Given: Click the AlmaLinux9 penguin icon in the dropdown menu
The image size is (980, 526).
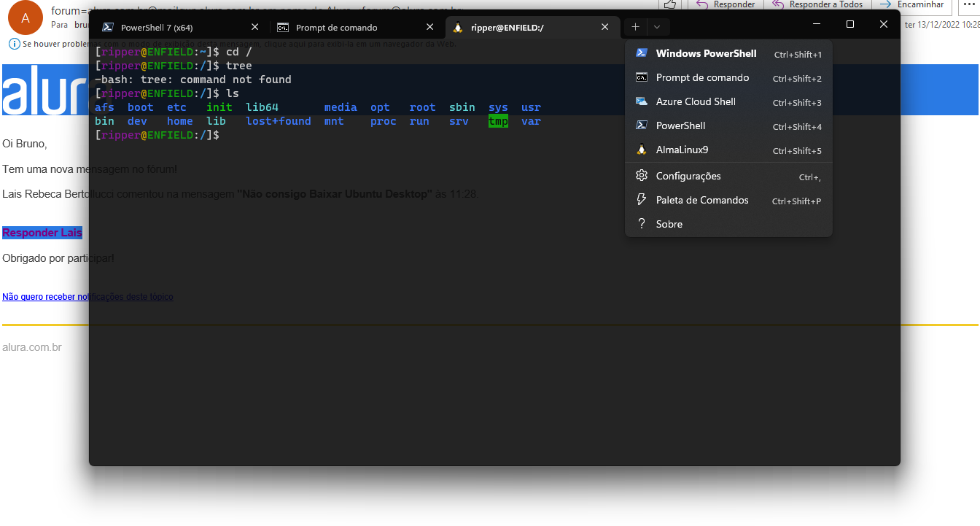Looking at the screenshot, I should point(642,150).
